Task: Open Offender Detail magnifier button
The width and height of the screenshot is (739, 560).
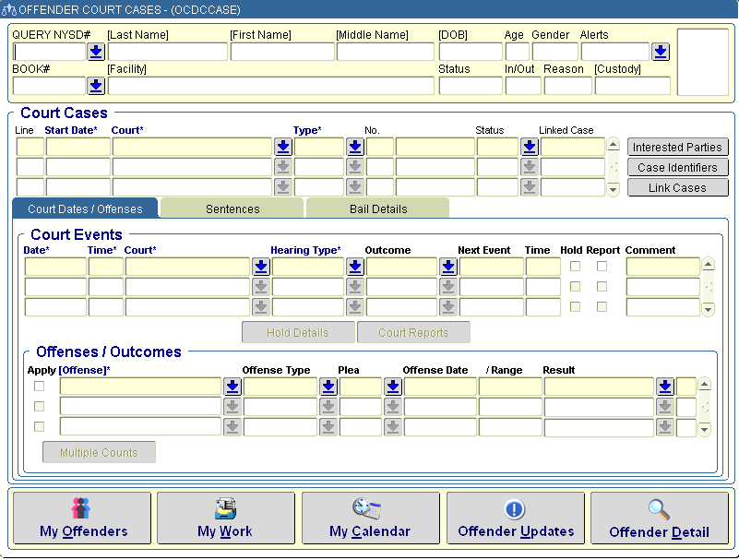Action: (659, 518)
